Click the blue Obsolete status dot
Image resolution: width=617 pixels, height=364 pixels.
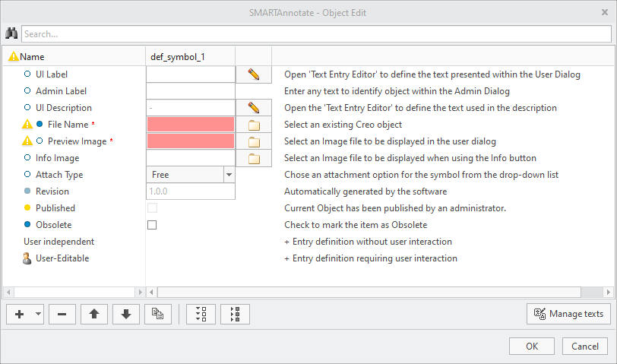point(27,224)
